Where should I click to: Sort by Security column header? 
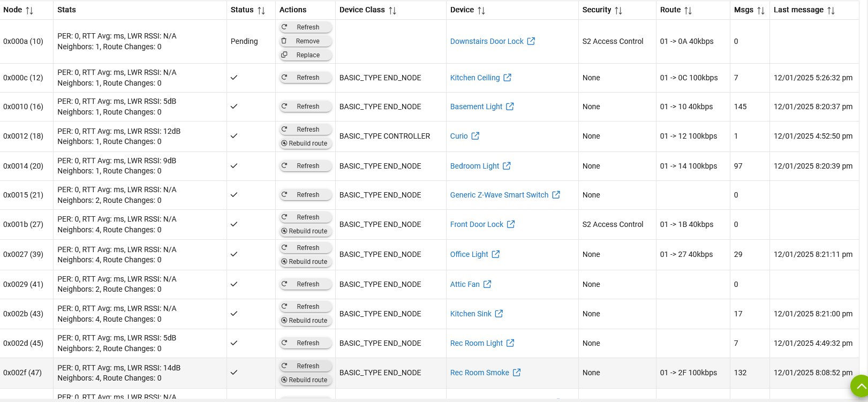618,10
